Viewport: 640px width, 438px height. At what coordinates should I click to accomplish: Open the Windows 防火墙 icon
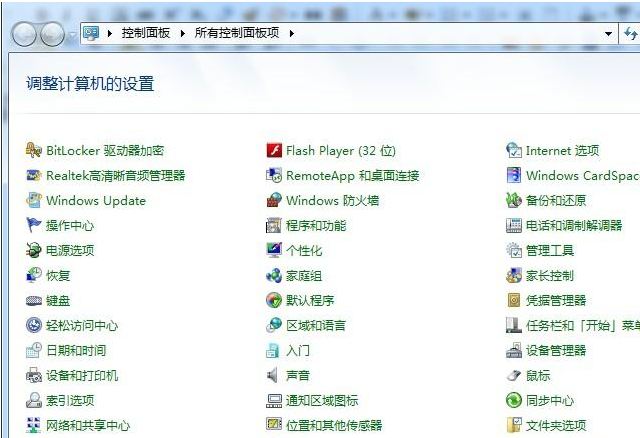(274, 200)
